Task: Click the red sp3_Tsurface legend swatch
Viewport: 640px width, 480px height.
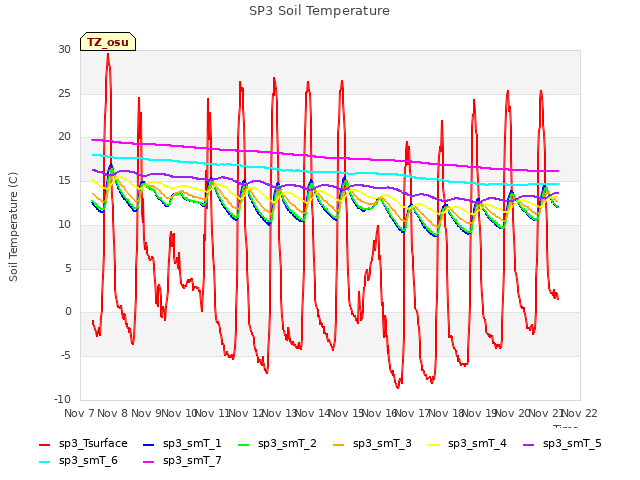Action: click(44, 445)
